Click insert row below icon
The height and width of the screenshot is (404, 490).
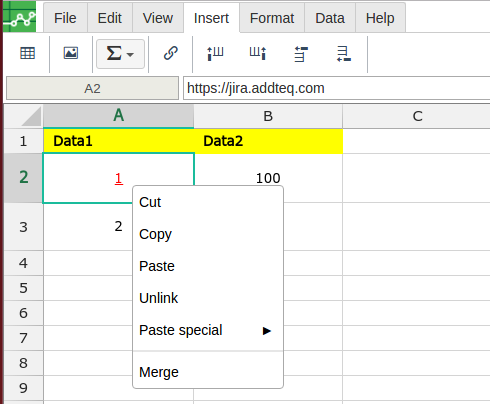(x=344, y=54)
